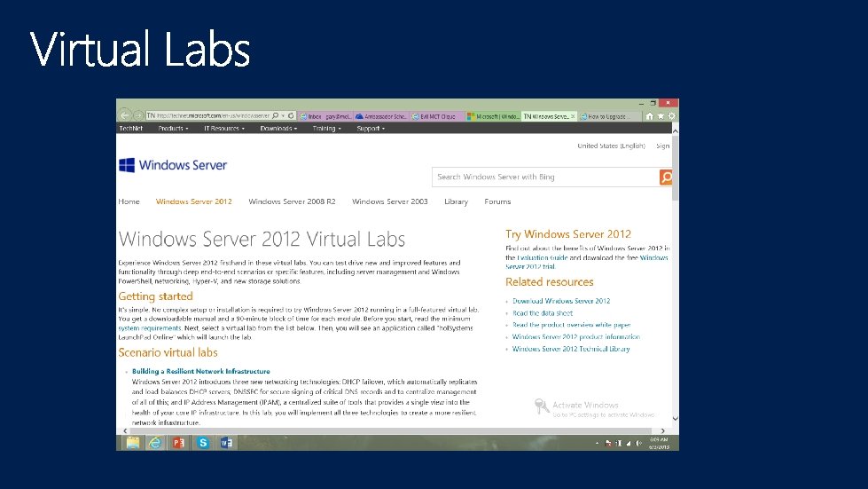The height and width of the screenshot is (489, 868).
Task: Open the Home navigation link
Action: (129, 201)
